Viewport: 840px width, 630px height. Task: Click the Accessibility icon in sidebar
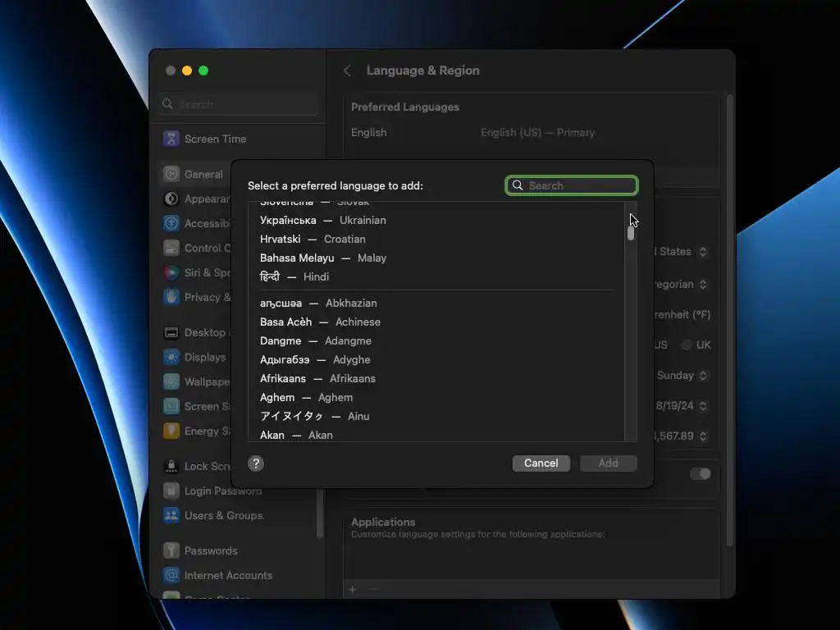tap(171, 223)
